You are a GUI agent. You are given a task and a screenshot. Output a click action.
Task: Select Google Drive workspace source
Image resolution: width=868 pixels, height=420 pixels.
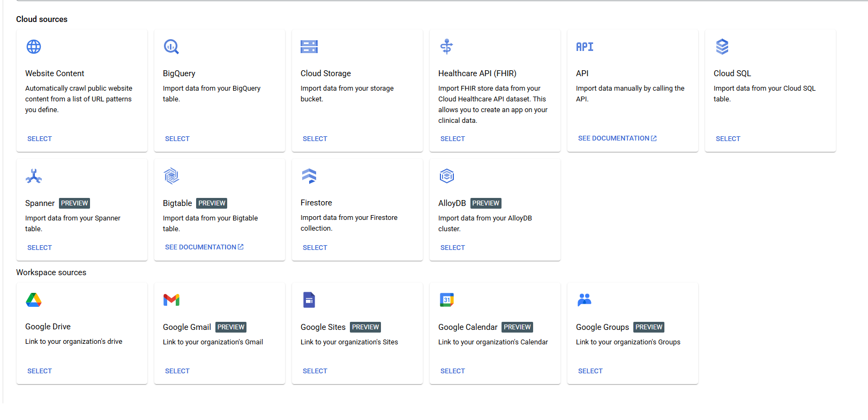(40, 371)
